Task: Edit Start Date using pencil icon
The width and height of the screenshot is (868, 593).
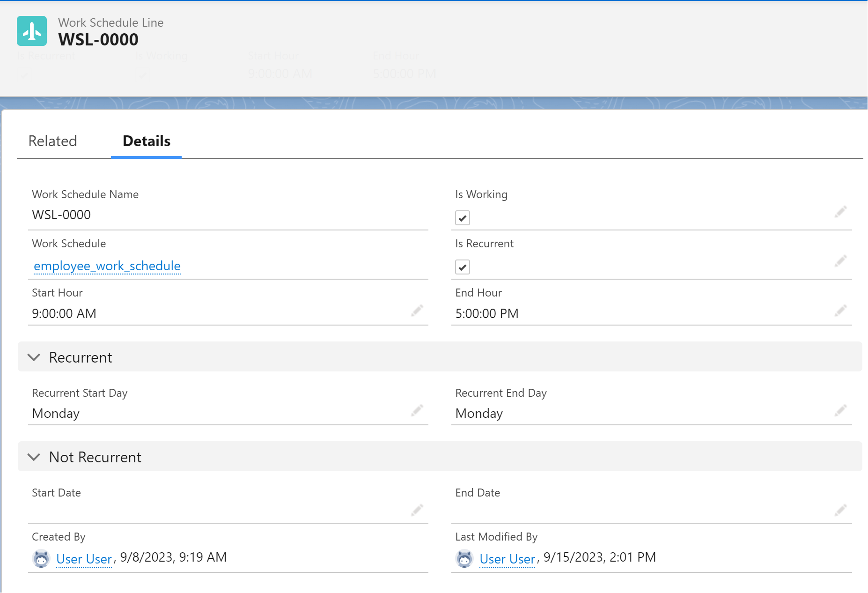Action: (417, 510)
